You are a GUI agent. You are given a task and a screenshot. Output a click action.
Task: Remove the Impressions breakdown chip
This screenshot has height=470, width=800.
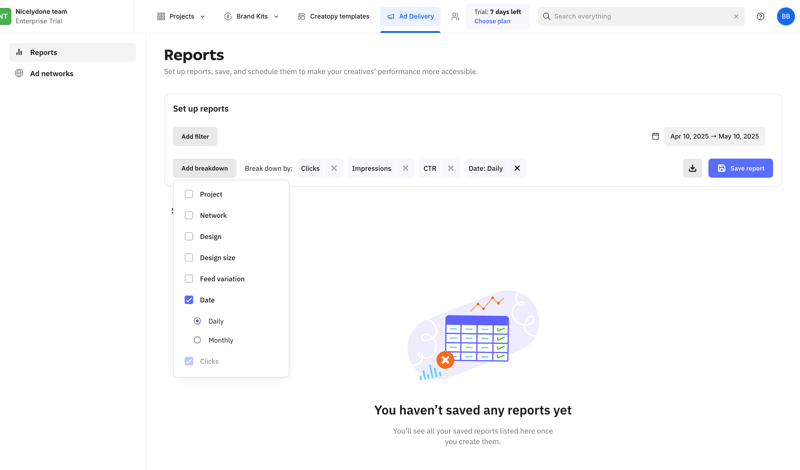405,168
